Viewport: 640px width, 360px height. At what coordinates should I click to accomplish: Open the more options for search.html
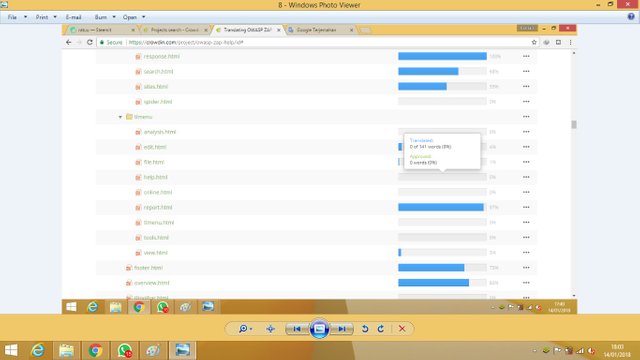526,71
